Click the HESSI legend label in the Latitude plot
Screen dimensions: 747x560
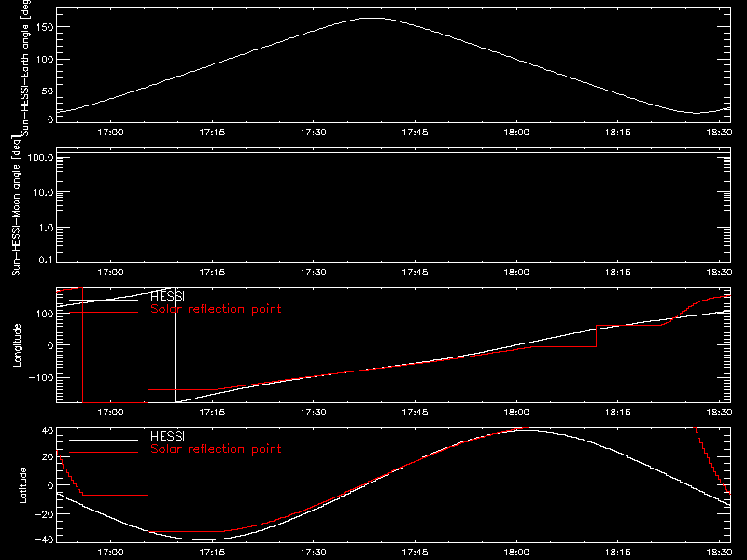[167, 436]
